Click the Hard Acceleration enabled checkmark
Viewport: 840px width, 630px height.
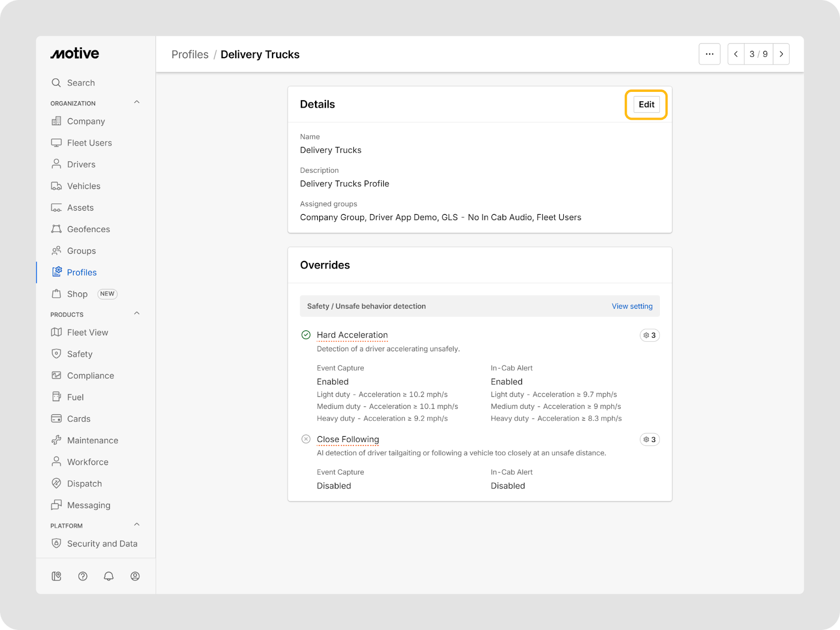pos(306,335)
